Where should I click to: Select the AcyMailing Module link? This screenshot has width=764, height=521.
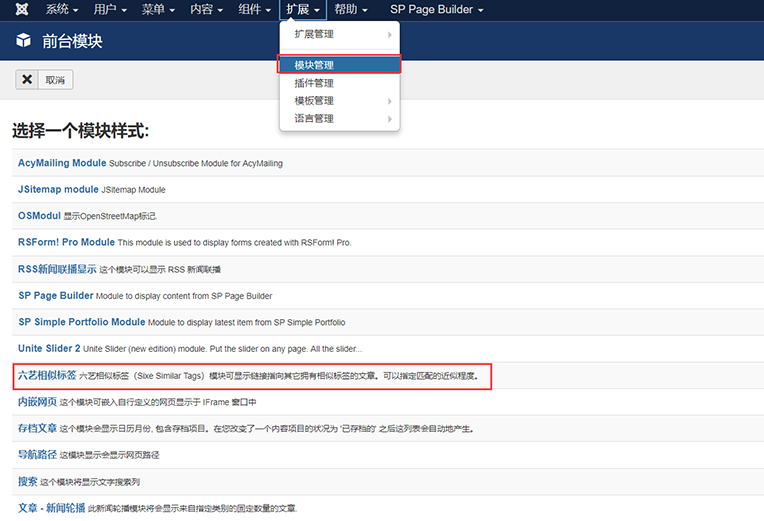(62, 162)
